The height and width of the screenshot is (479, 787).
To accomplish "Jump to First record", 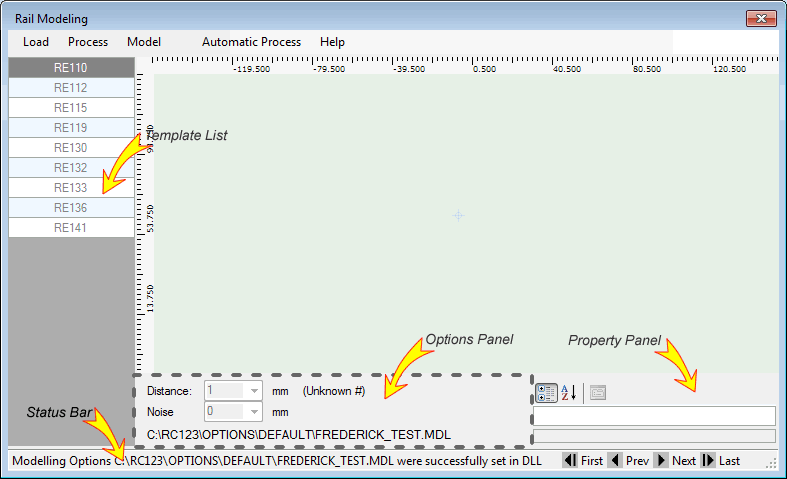I will 583,461.
